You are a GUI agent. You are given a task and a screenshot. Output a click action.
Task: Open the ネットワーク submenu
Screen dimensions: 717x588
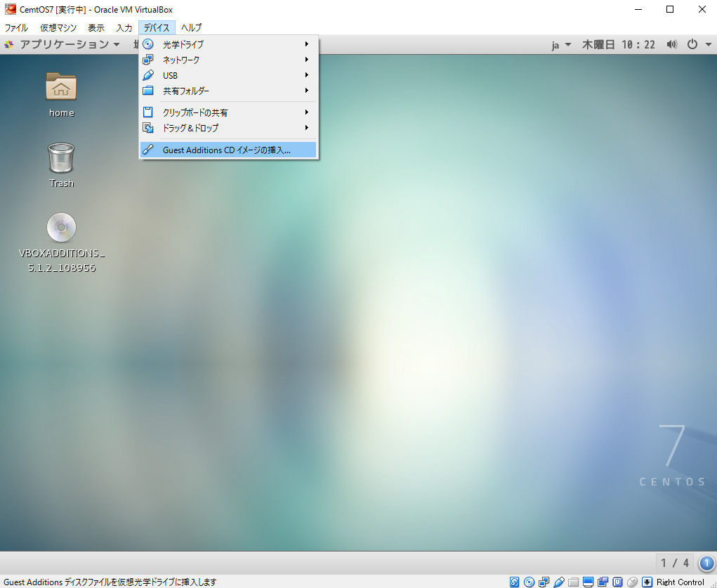click(x=228, y=60)
